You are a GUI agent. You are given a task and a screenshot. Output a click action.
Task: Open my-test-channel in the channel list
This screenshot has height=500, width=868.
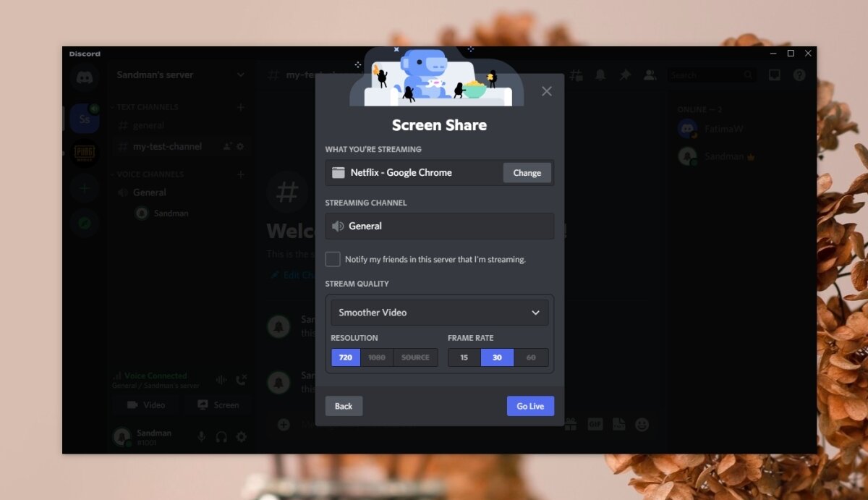181,146
